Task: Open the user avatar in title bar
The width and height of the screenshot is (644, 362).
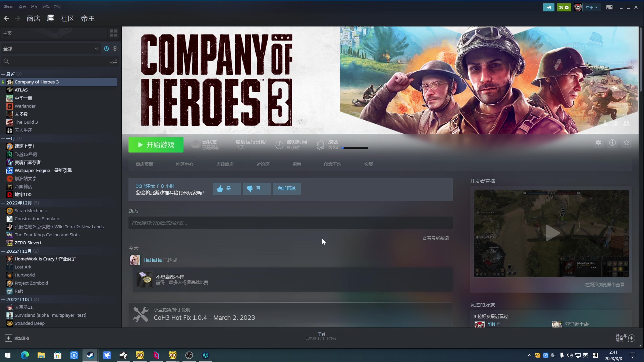Action: (x=578, y=7)
